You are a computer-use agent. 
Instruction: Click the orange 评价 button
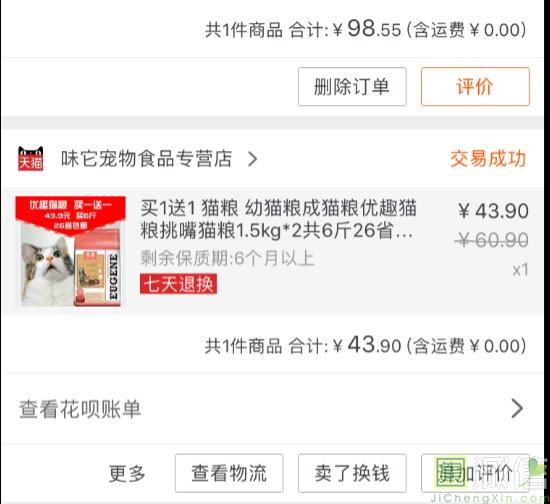475,87
